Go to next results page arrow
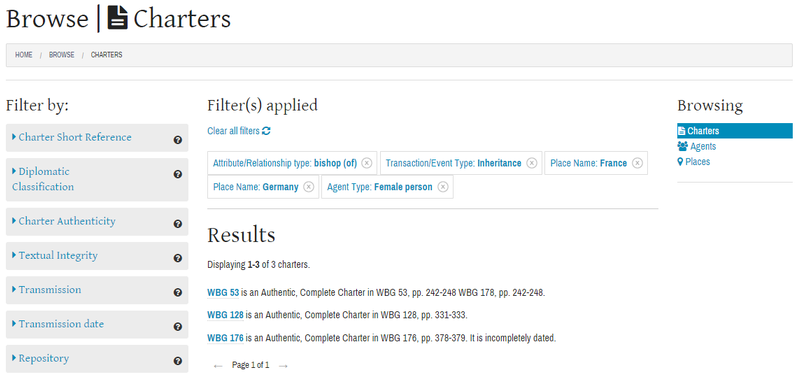800x377 pixels. point(283,366)
